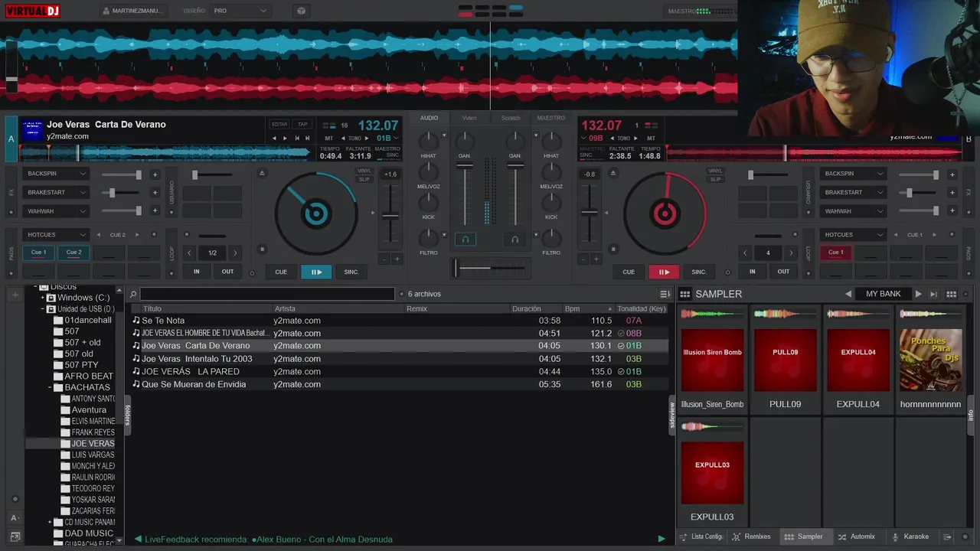This screenshot has width=980, height=551.
Task: Stop the left deck with the square button
Action: coord(262,249)
